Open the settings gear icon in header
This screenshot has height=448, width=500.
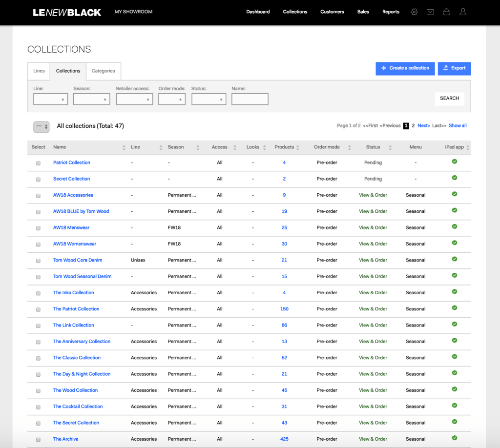point(414,12)
